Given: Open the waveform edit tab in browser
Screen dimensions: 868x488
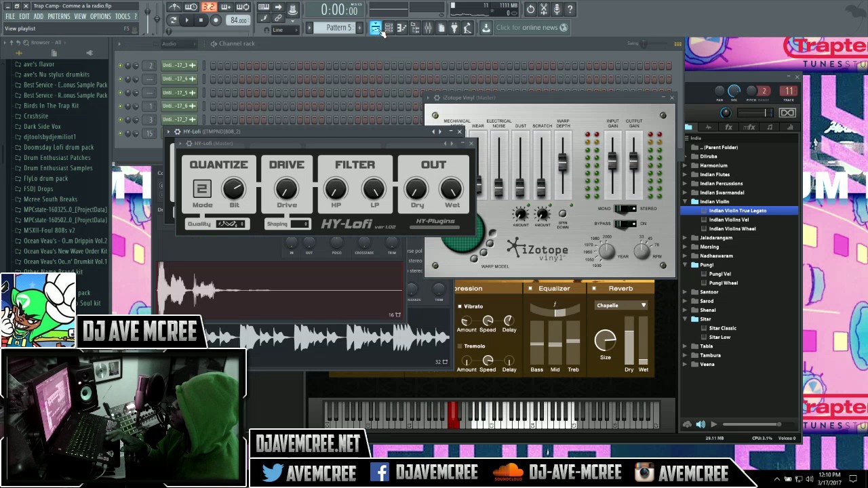Looking at the screenshot, I should point(709,127).
